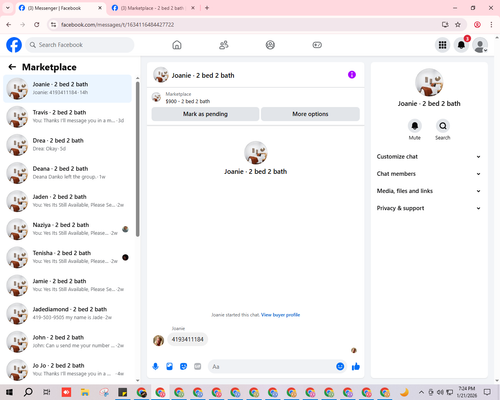
Task: Choose a sticker icon
Action: pyautogui.click(x=183, y=367)
